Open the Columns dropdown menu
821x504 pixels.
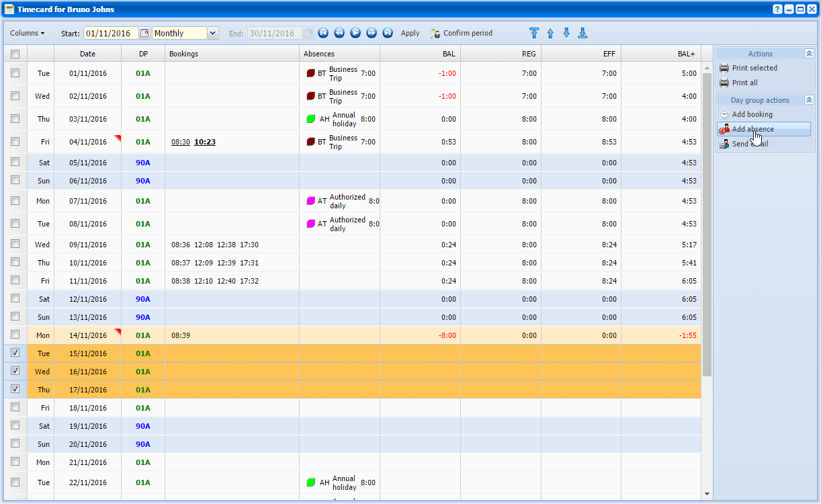tap(28, 33)
